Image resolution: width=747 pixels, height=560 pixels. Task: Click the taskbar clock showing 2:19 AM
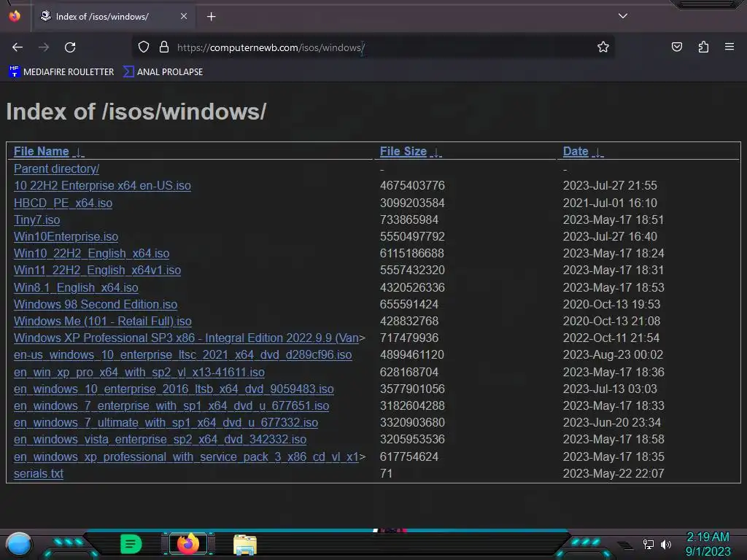tap(708, 544)
